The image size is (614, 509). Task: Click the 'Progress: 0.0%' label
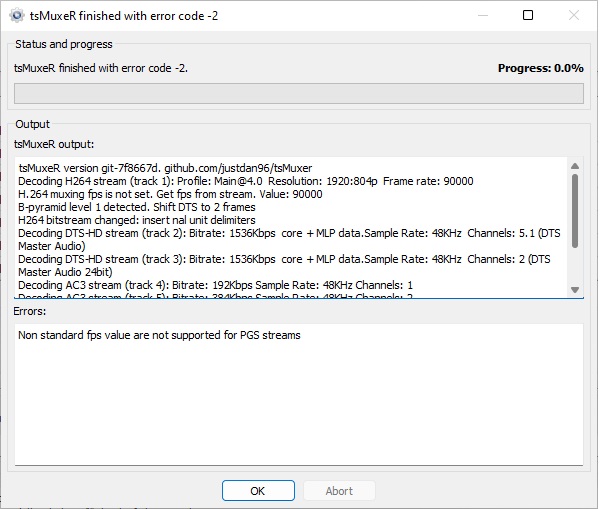540,68
